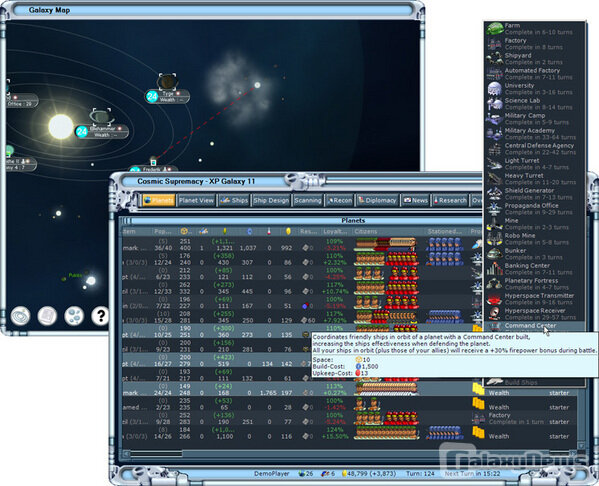Choose Command Center in build menu
Screen dimensions: 599x486
[x=535, y=326]
